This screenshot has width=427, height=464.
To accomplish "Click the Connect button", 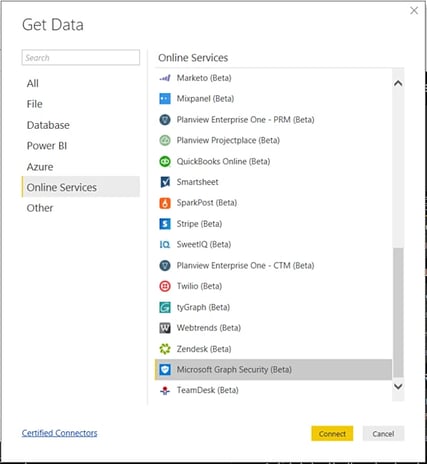I will coord(332,434).
